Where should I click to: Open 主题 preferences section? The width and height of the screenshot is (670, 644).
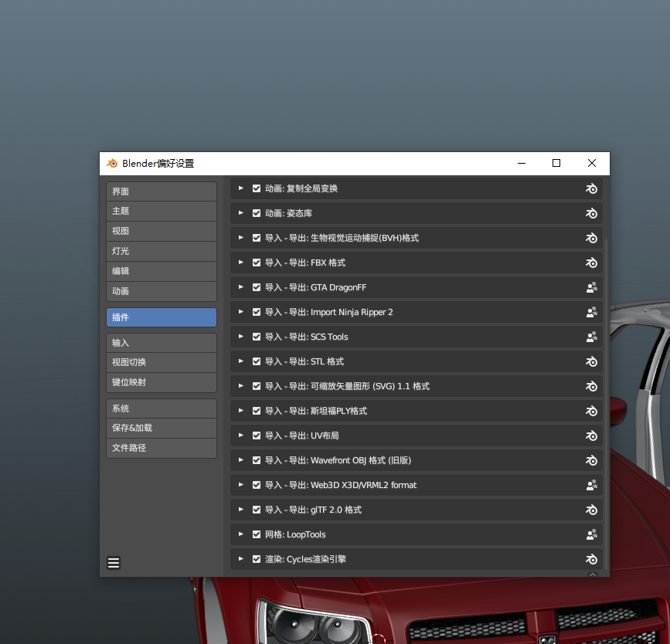162,212
